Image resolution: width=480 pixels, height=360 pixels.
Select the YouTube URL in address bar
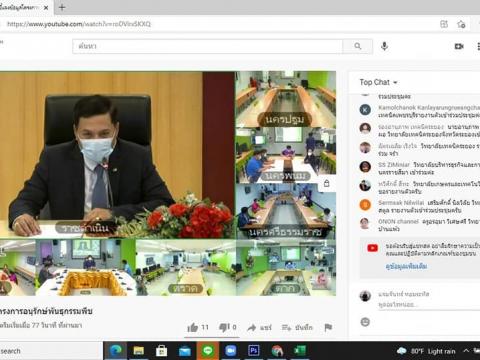click(x=79, y=24)
